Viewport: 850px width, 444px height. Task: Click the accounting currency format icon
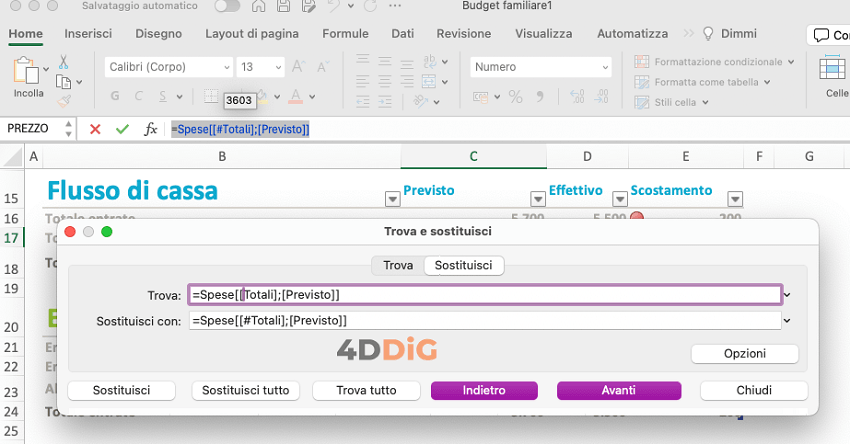coord(480,97)
